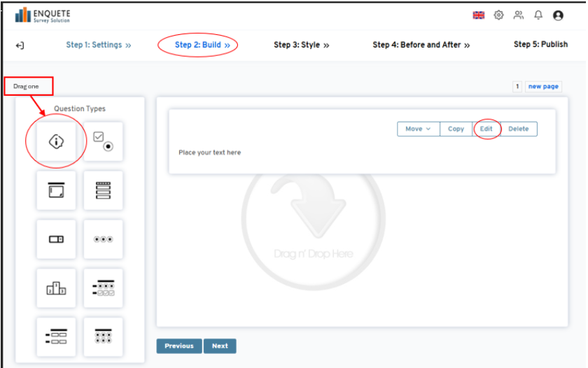Go to Step 1: Settings tab
The width and height of the screenshot is (588, 368).
pos(98,45)
